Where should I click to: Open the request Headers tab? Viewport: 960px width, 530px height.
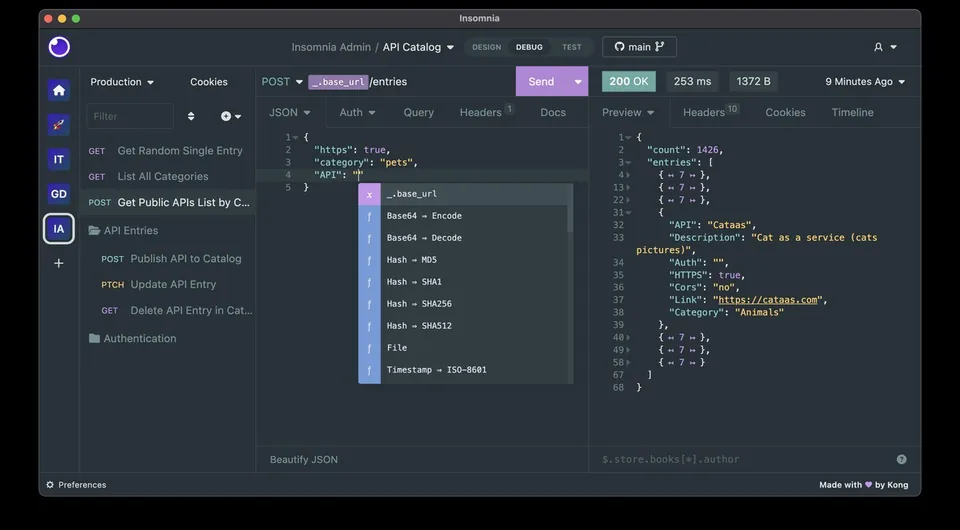click(486, 113)
